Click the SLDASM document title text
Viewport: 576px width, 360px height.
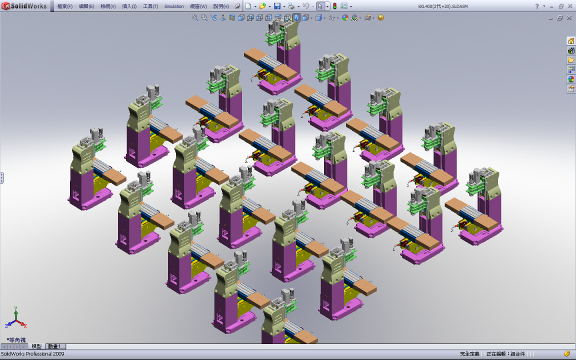[x=443, y=6]
